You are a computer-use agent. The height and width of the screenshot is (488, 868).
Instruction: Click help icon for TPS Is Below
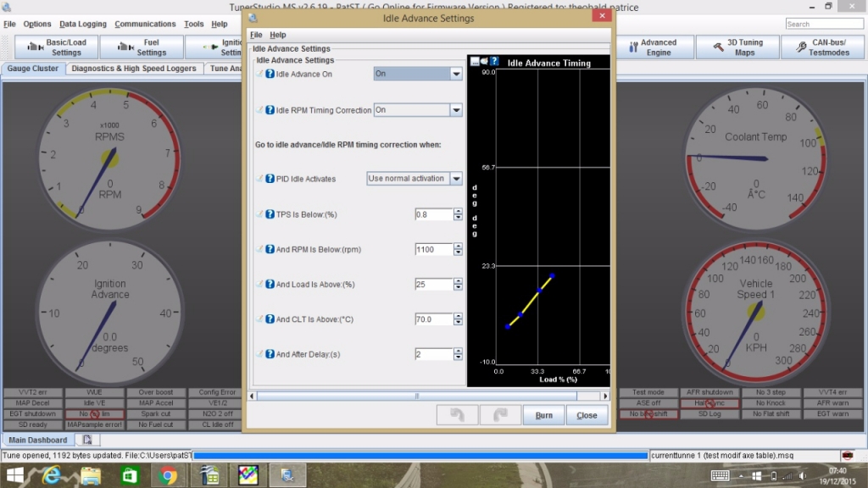click(x=270, y=214)
